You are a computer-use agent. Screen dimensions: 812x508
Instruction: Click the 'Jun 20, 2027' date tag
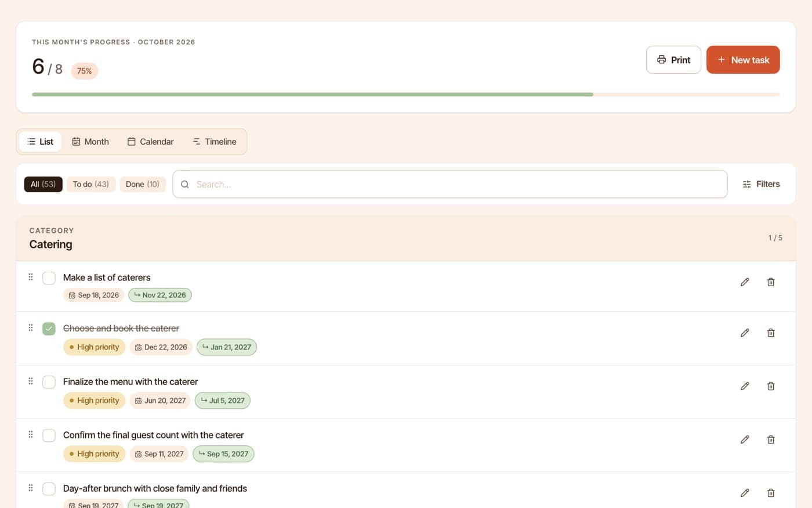coord(160,401)
